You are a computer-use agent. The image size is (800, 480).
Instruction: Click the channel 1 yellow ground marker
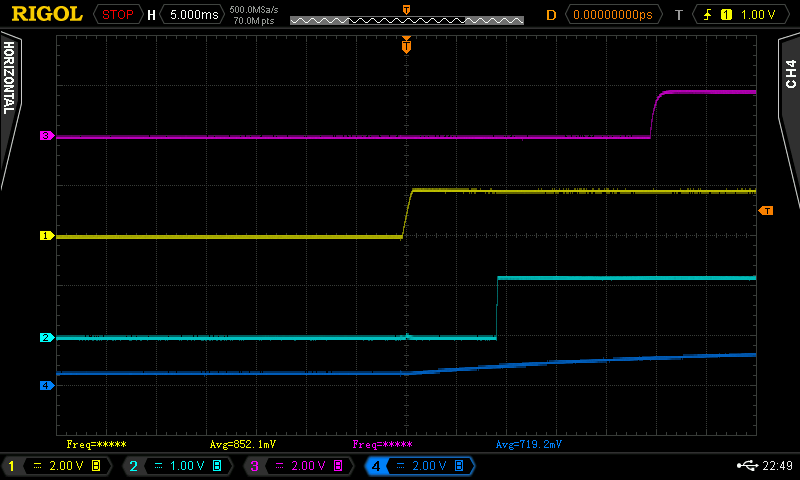tap(47, 236)
